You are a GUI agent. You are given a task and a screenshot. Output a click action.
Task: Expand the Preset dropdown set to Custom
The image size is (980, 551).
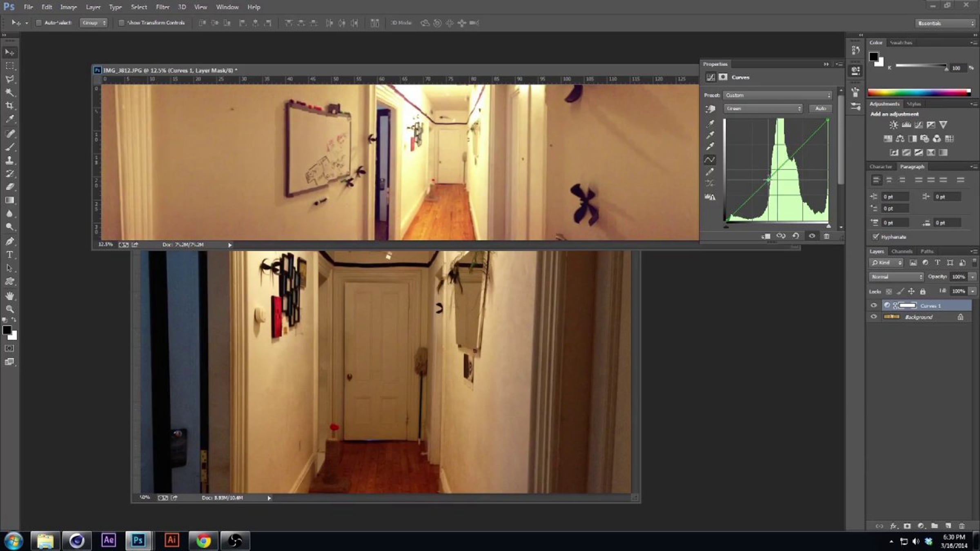(x=777, y=95)
